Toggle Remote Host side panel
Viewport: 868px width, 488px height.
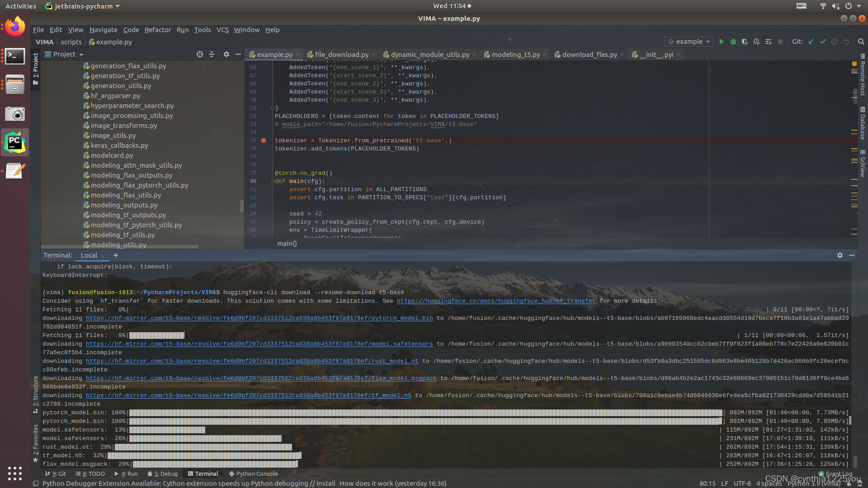[863, 75]
